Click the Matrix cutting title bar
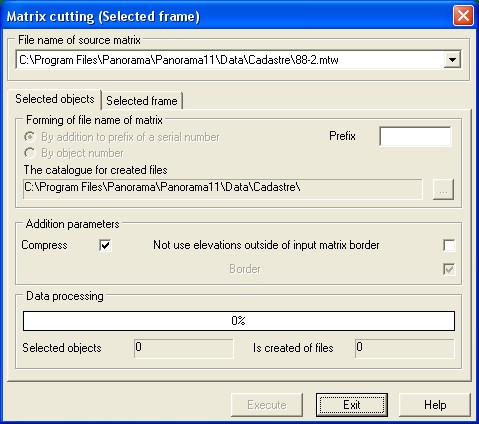 tap(227, 16)
